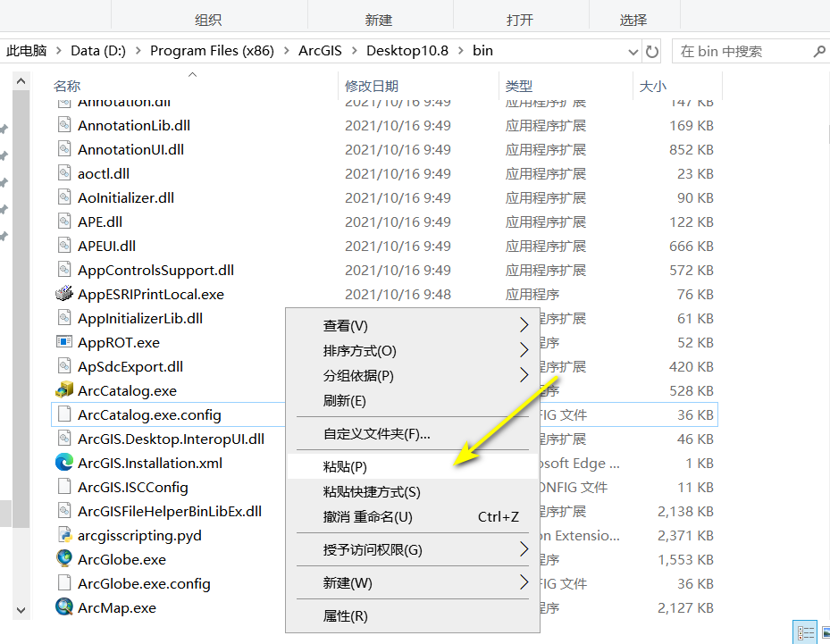Click the ArcCatalog.exe.config blank file icon
This screenshot has width=830, height=644.
click(x=64, y=414)
